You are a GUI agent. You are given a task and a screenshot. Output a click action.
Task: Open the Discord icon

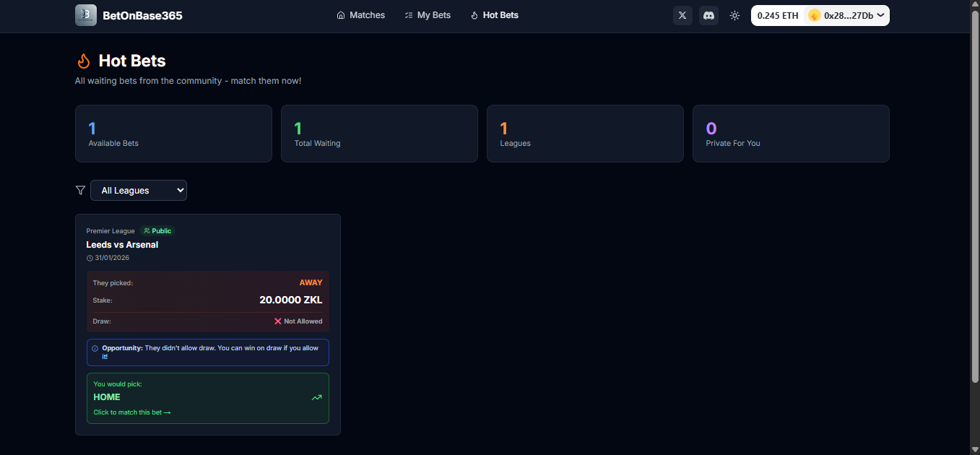coord(708,15)
